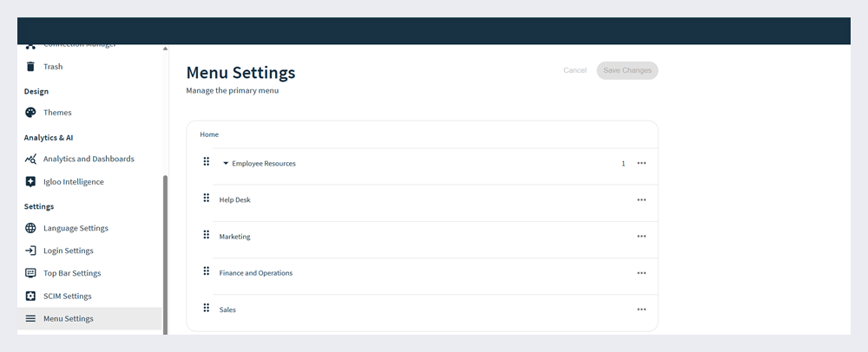Open Trash via its bin icon
868x352 pixels.
30,66
